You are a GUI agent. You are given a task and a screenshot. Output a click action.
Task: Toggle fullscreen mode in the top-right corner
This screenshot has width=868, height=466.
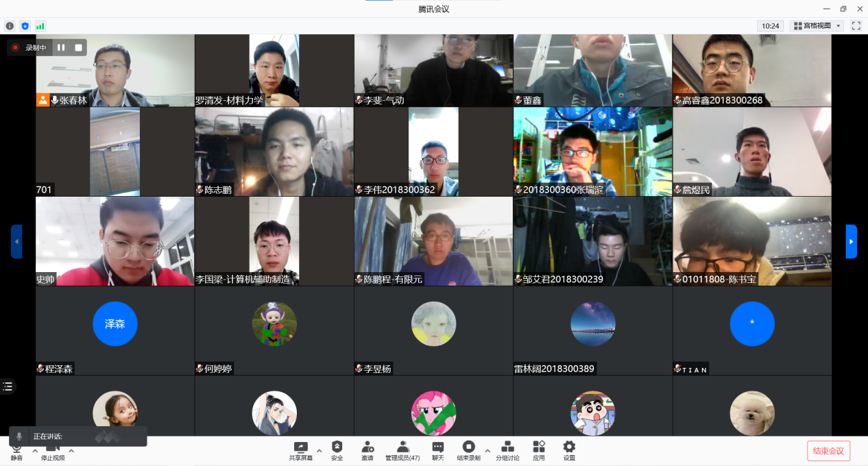point(856,26)
